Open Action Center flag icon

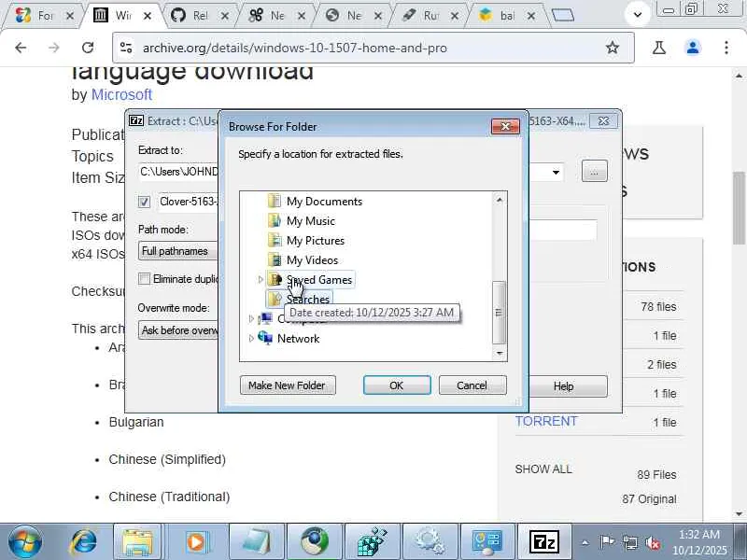point(607,542)
